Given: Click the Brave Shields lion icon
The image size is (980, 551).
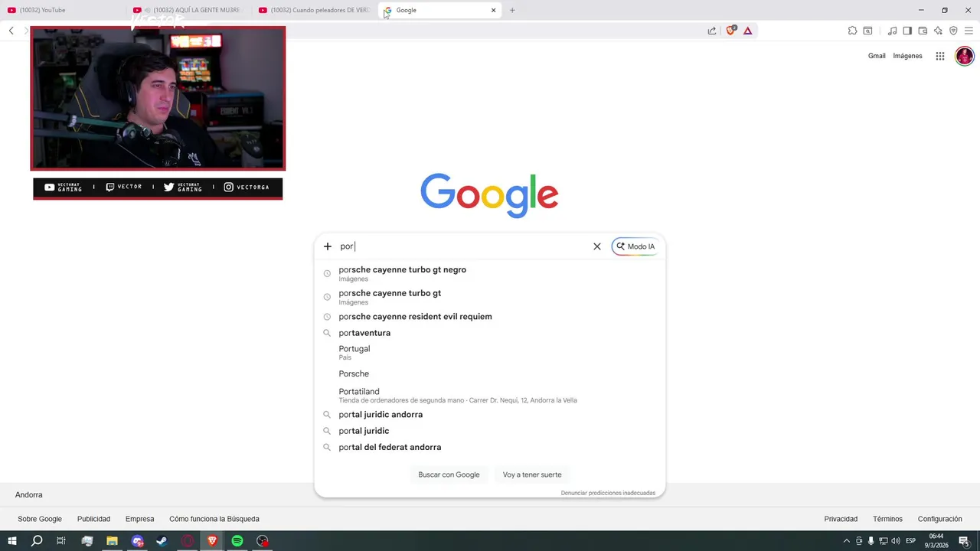Looking at the screenshot, I should tap(730, 31).
